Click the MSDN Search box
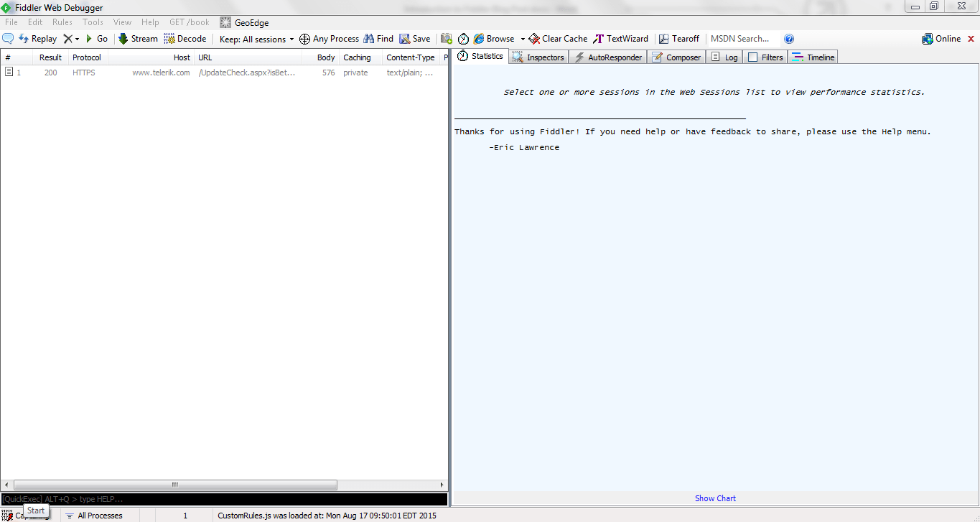 pyautogui.click(x=743, y=39)
